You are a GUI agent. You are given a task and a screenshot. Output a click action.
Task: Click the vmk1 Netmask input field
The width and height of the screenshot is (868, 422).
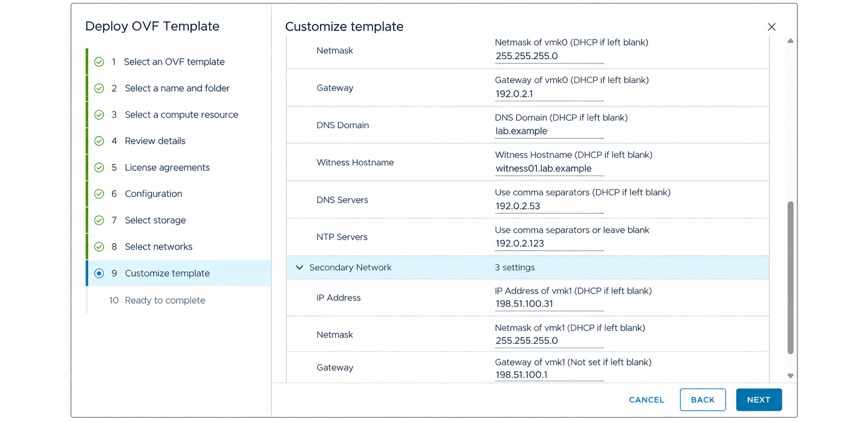click(x=549, y=341)
